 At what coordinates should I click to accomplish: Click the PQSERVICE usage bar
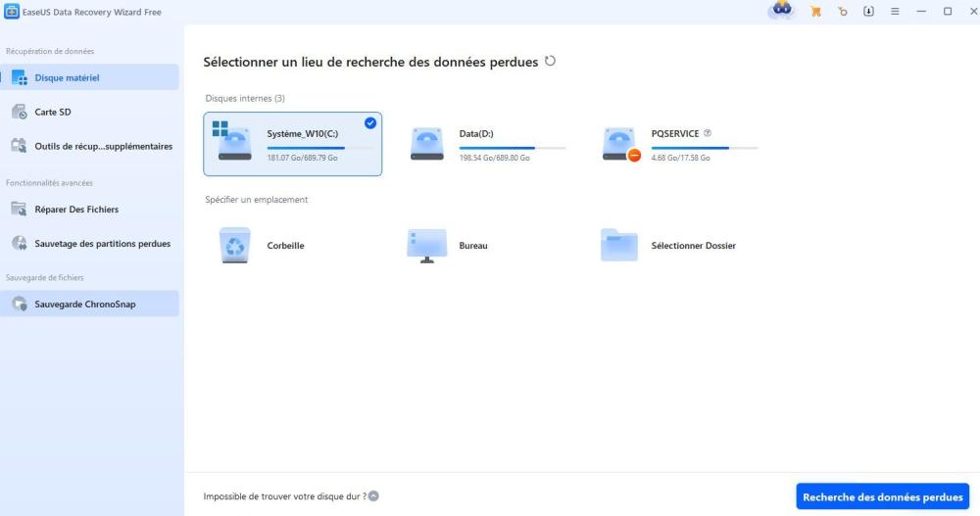(705, 148)
